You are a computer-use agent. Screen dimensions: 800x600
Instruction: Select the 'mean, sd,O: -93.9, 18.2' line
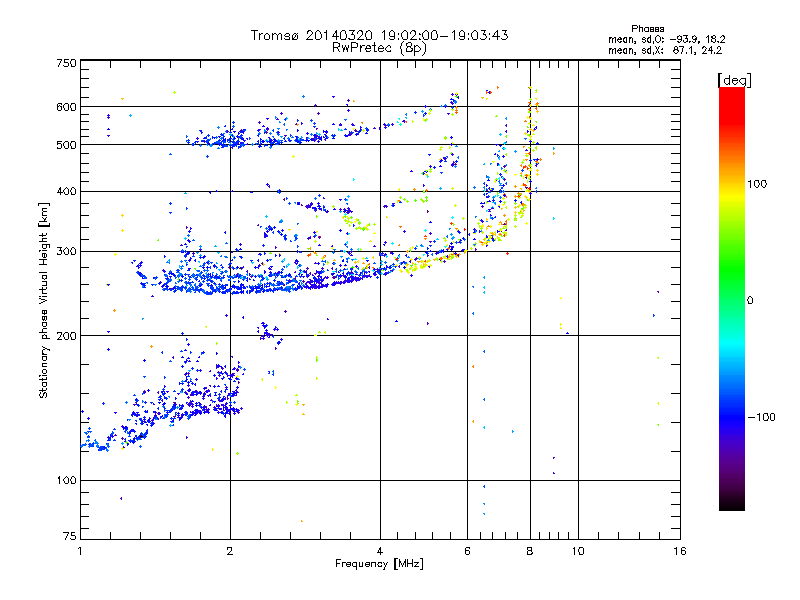point(666,39)
